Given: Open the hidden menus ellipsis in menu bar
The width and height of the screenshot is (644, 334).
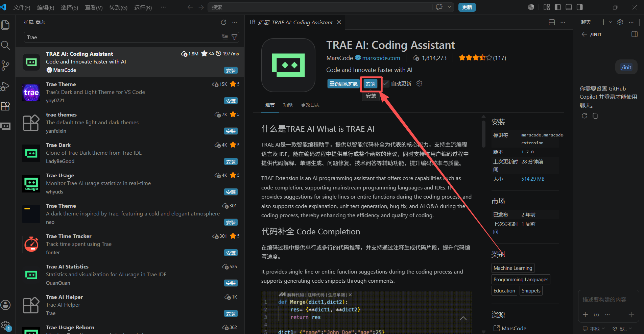Looking at the screenshot, I should coord(163,7).
